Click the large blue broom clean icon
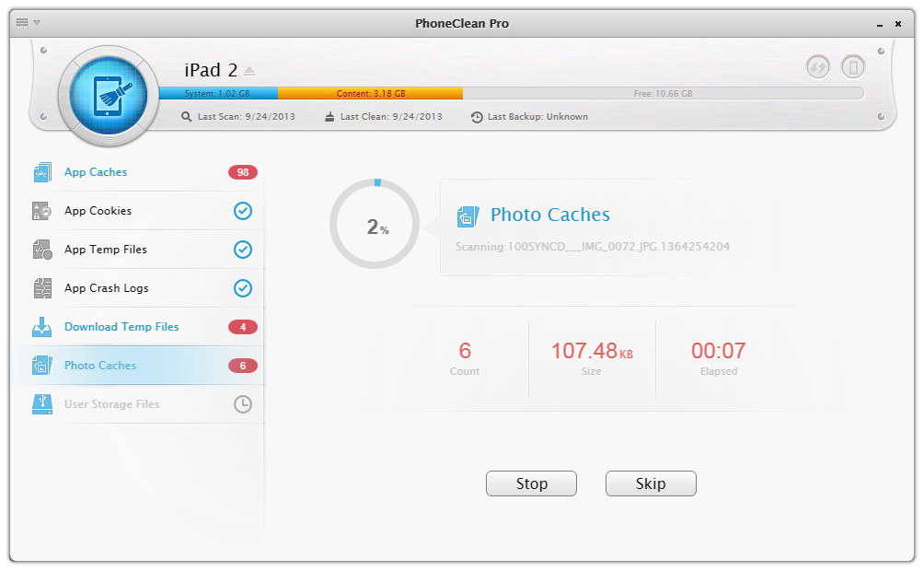924x571 pixels. tap(109, 94)
